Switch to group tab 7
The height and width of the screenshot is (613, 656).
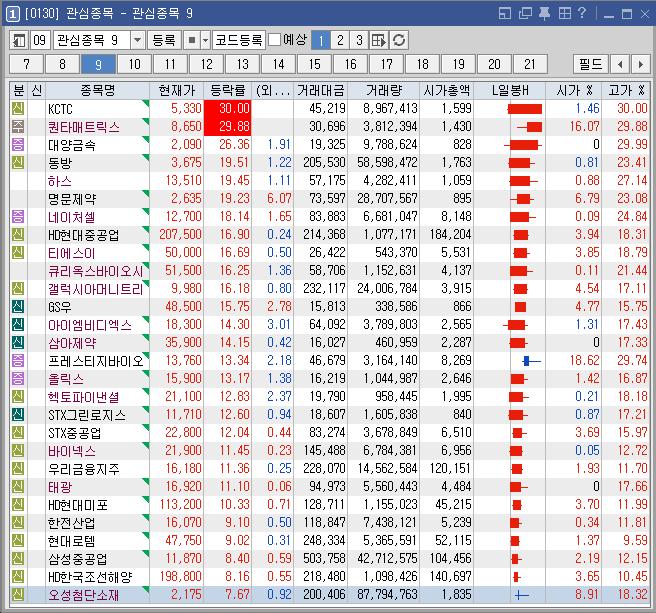pos(26,64)
